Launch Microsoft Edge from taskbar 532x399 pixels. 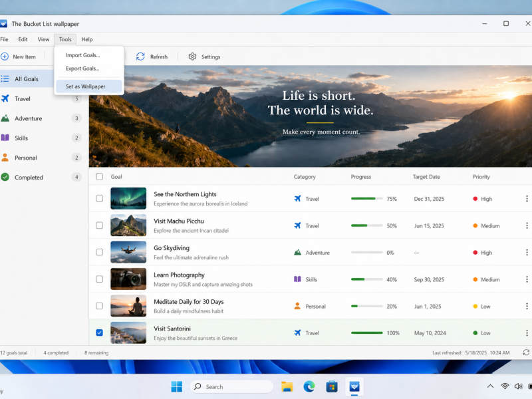[x=309, y=386]
